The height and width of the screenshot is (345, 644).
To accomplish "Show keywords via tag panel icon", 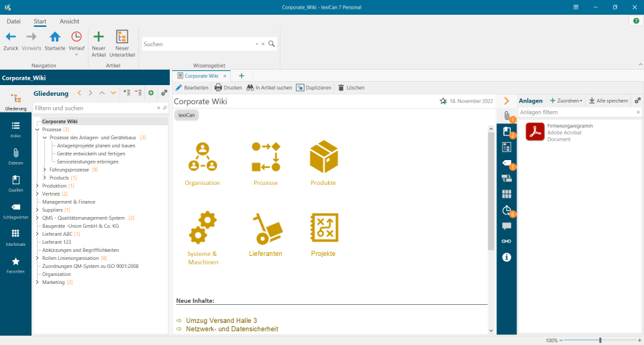I will (507, 163).
